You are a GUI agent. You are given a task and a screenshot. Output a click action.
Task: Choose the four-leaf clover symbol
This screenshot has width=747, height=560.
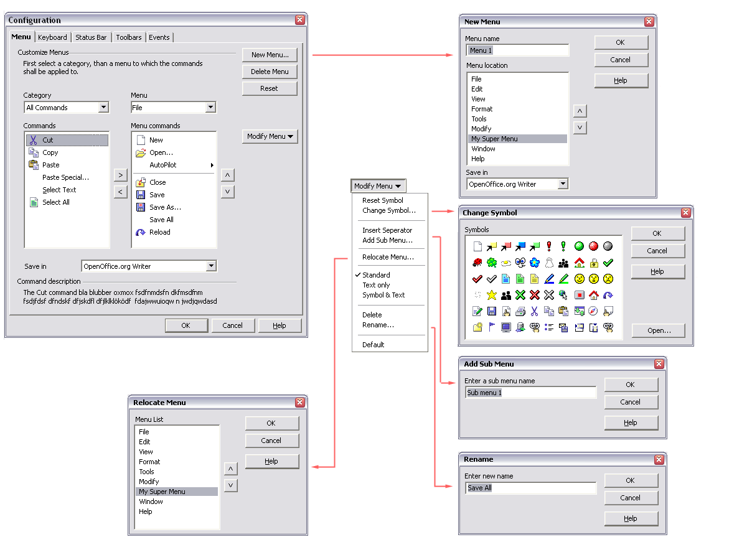(x=492, y=263)
